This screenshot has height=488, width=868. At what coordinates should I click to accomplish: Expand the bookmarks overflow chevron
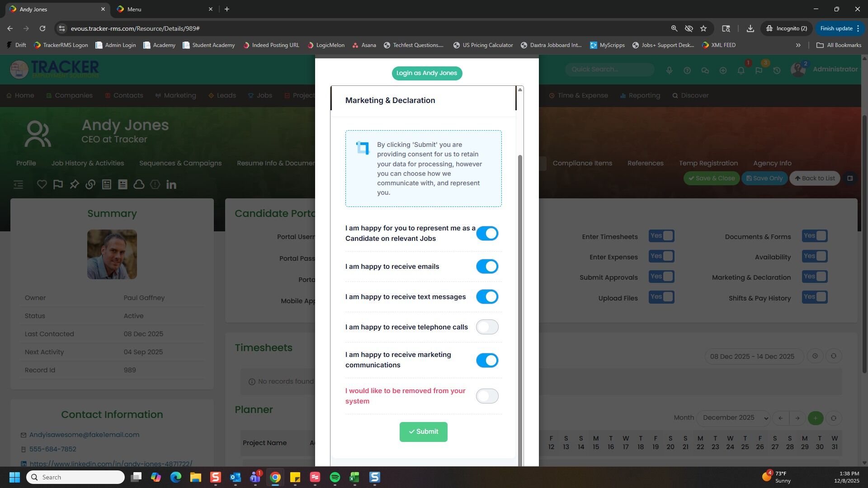[x=798, y=45]
